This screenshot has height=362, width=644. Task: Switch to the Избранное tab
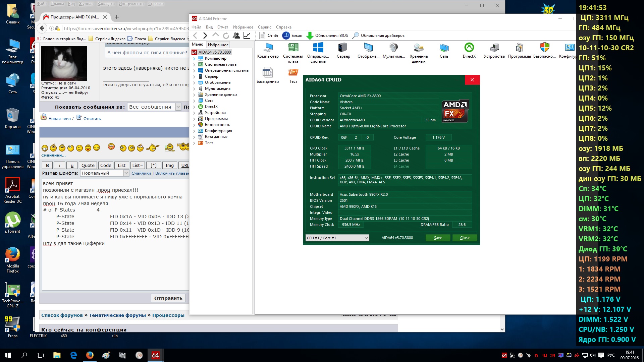(218, 45)
